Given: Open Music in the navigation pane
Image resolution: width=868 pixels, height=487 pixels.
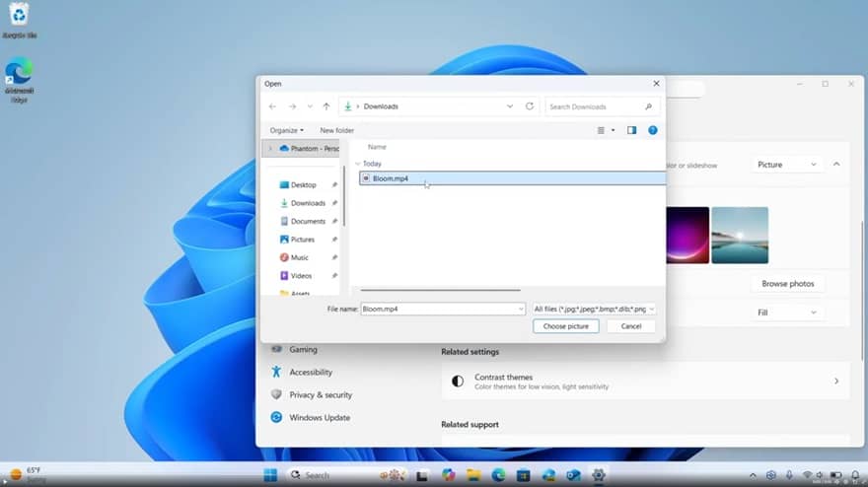Looking at the screenshot, I should pos(300,257).
